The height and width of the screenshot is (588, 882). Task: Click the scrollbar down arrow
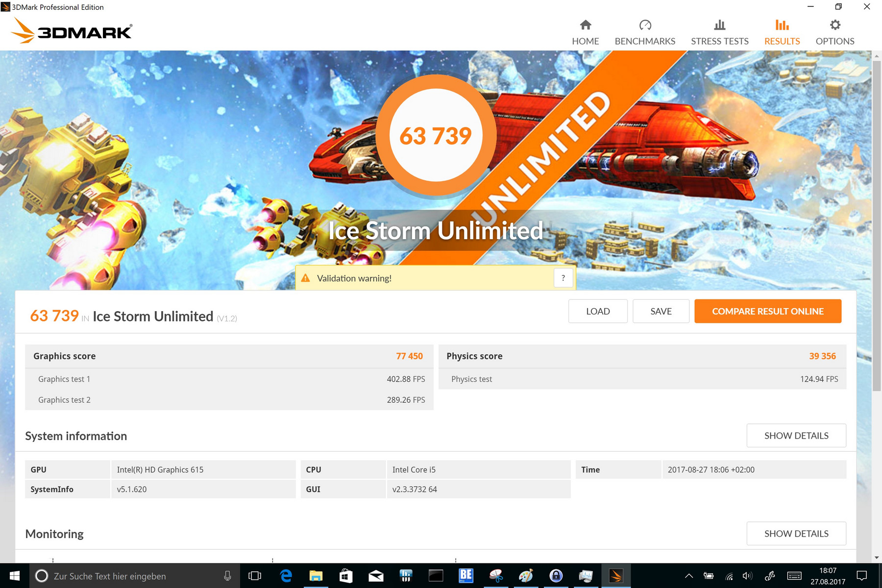pyautogui.click(x=877, y=558)
